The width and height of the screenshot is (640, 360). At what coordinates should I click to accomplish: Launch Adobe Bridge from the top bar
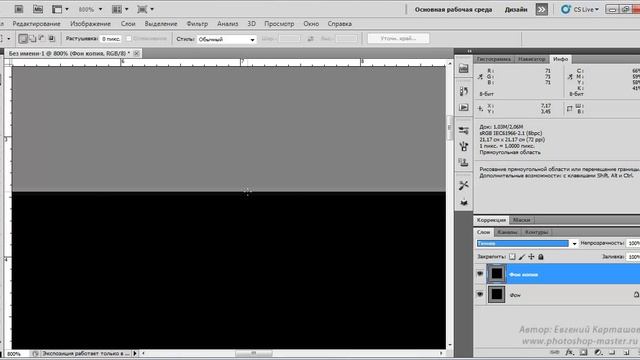(x=19, y=9)
